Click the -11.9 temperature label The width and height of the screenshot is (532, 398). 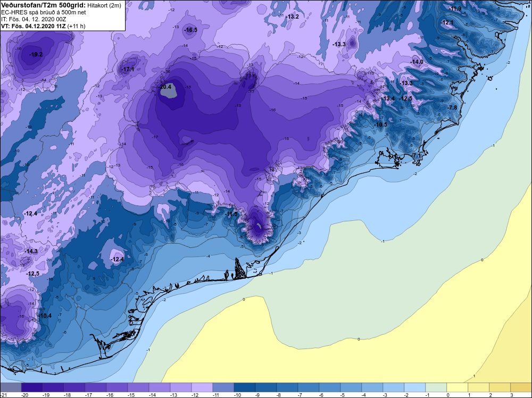(x=455, y=9)
